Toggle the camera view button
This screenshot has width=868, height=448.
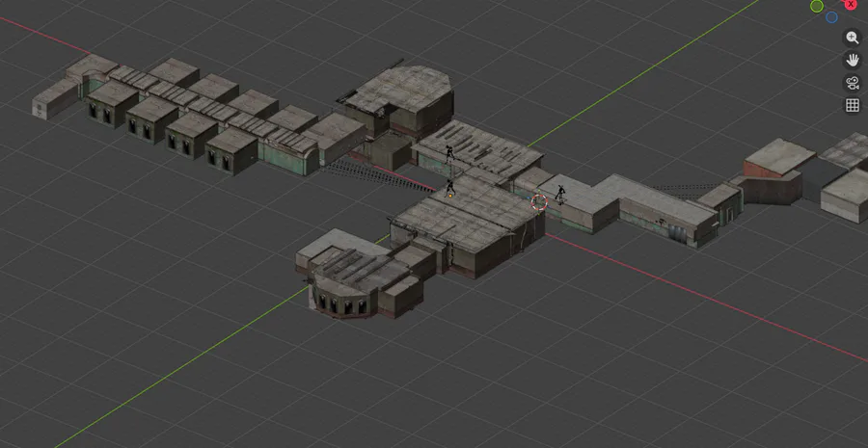[853, 84]
